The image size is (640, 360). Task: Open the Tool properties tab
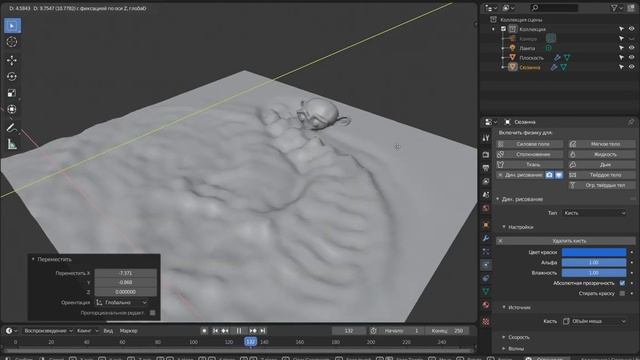[x=486, y=138]
